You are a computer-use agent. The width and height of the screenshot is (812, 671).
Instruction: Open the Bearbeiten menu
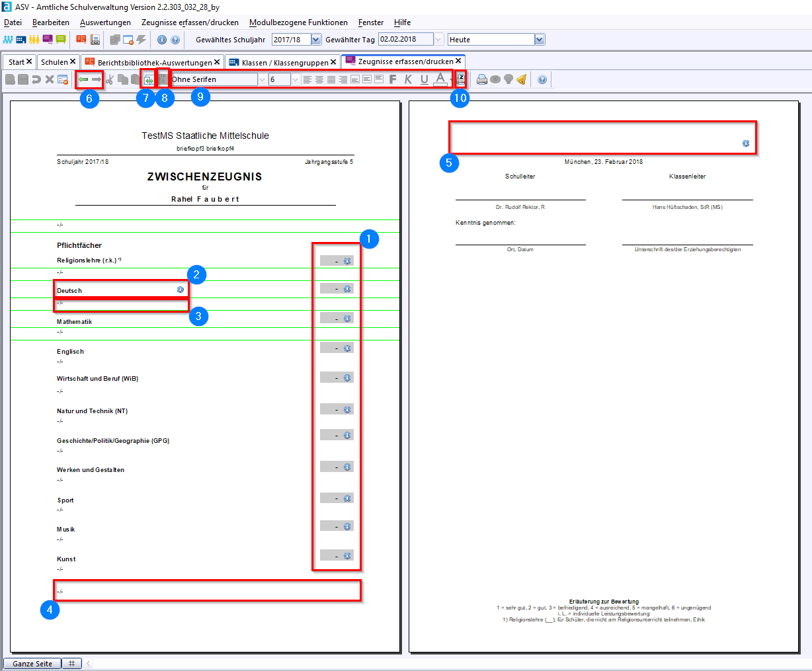(x=51, y=22)
